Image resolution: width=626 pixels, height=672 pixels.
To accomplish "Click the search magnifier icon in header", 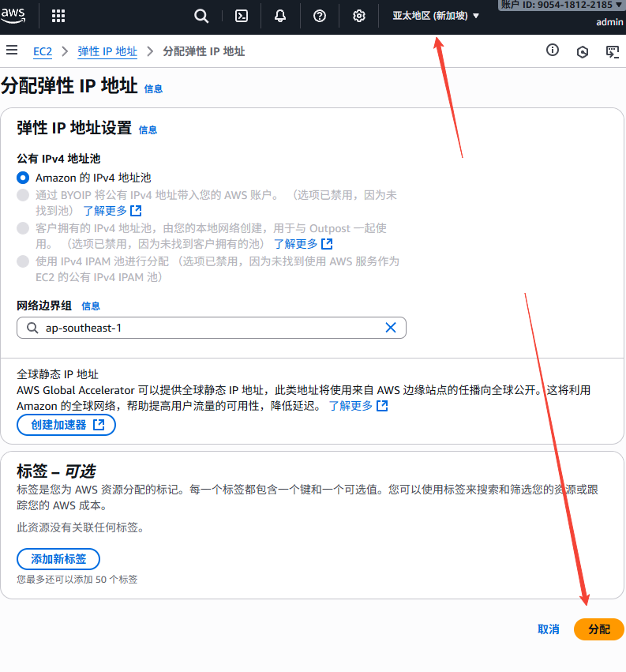I will (x=201, y=16).
